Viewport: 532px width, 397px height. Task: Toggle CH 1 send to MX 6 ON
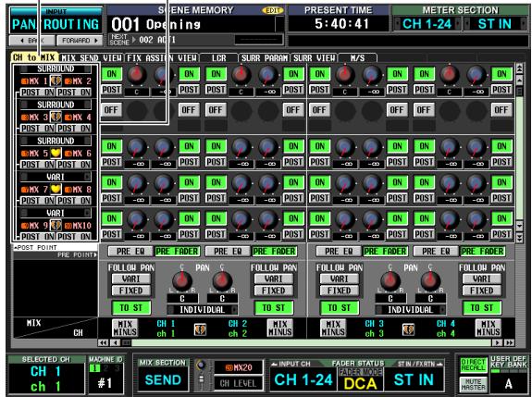pos(189,146)
